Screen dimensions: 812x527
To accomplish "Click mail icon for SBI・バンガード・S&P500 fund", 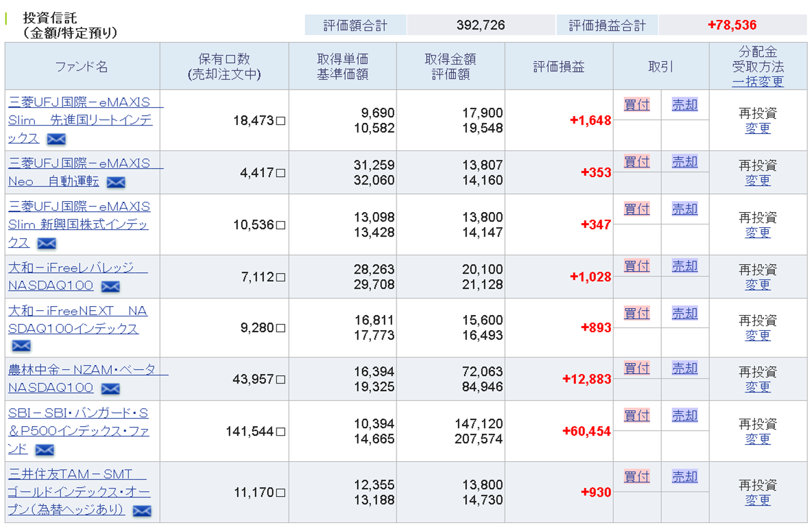I will click(45, 450).
